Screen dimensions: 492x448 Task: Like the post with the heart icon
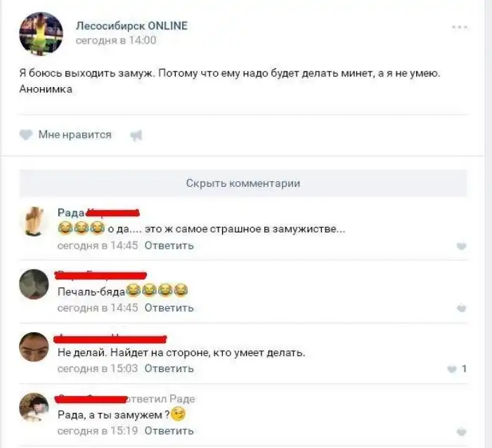click(x=26, y=135)
